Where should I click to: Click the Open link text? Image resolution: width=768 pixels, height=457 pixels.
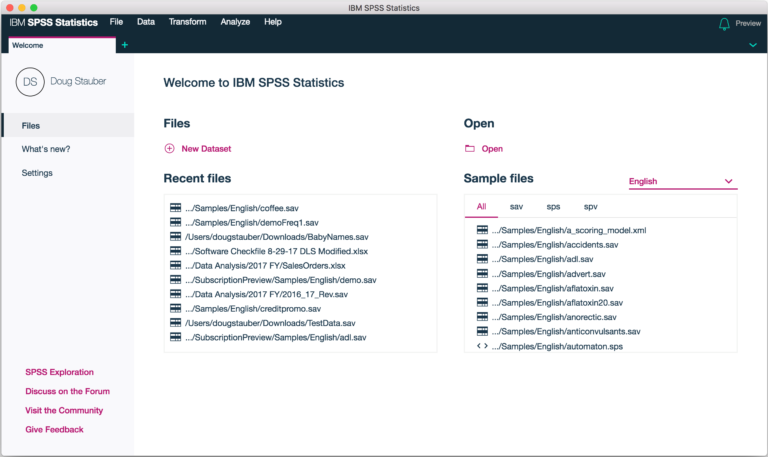click(492, 149)
